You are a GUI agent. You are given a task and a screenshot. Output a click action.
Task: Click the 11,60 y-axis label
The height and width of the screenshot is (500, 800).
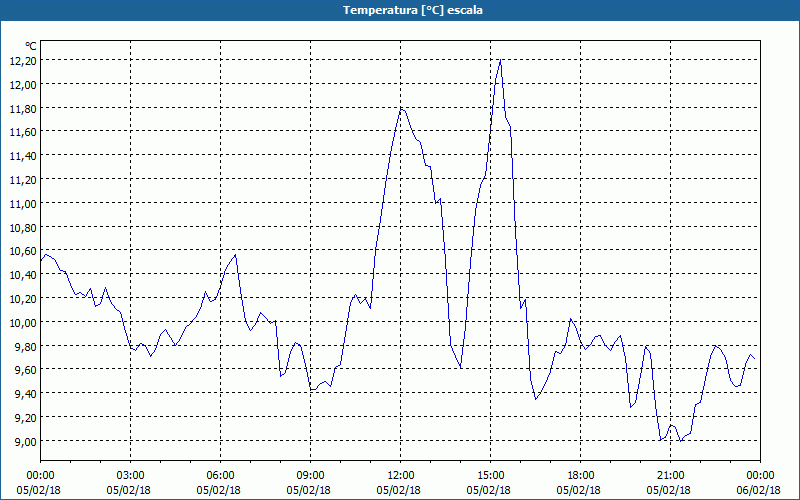pos(23,132)
